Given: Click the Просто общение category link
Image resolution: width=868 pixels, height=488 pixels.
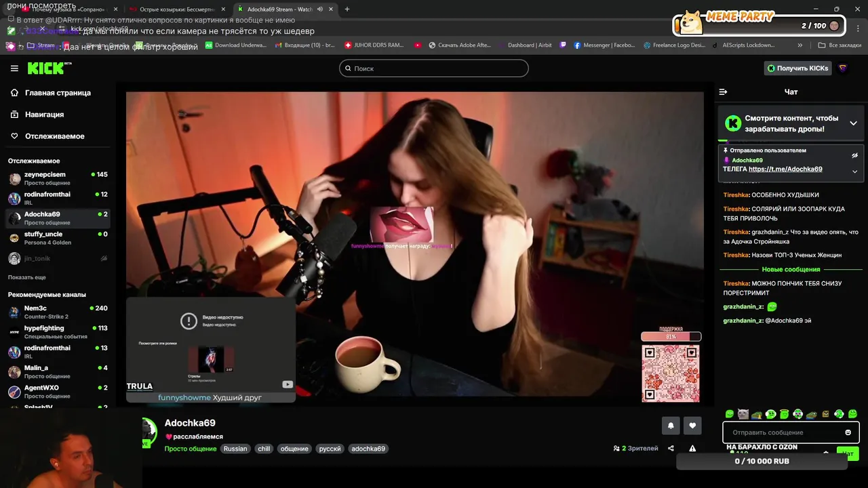Looking at the screenshot, I should [x=191, y=449].
